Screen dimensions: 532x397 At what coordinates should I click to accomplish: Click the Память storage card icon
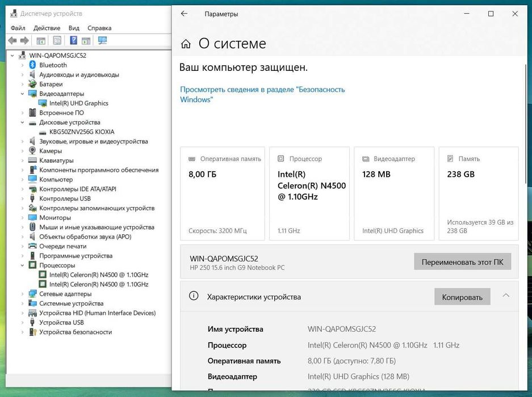pos(450,158)
